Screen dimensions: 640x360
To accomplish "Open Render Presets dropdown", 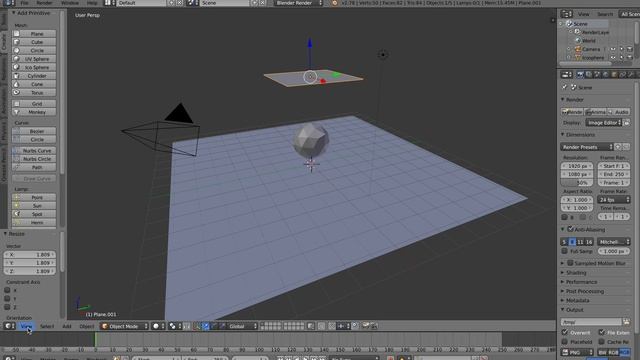I will click(587, 147).
